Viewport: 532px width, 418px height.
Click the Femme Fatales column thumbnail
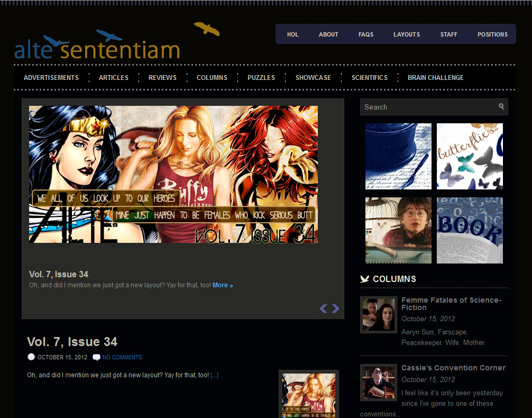378,314
